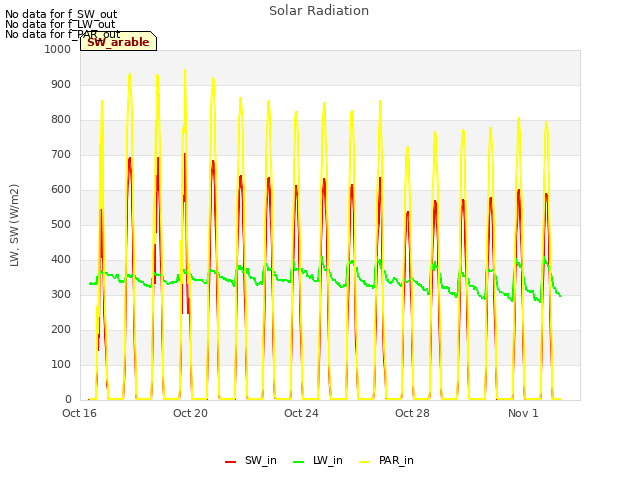This screenshot has width=640, height=480.
Task: Click the Solar Radiation chart title
Action: point(319,11)
